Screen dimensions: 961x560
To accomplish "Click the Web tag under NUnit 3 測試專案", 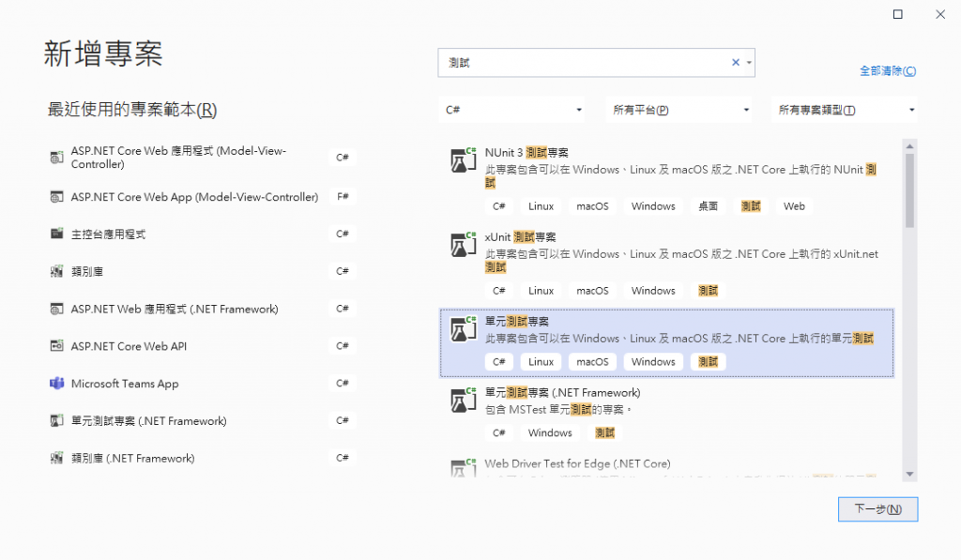I will [x=794, y=206].
